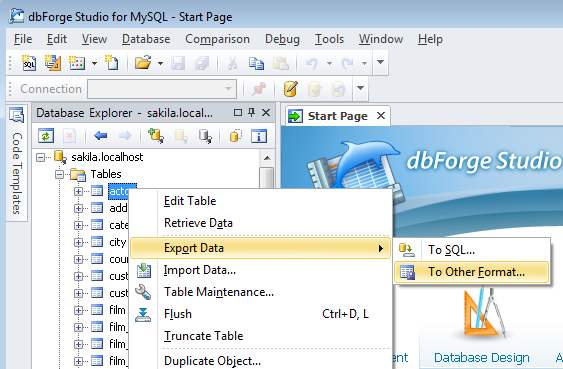The width and height of the screenshot is (563, 369).
Task: Open the Database Design link on Start Page
Action: [481, 358]
